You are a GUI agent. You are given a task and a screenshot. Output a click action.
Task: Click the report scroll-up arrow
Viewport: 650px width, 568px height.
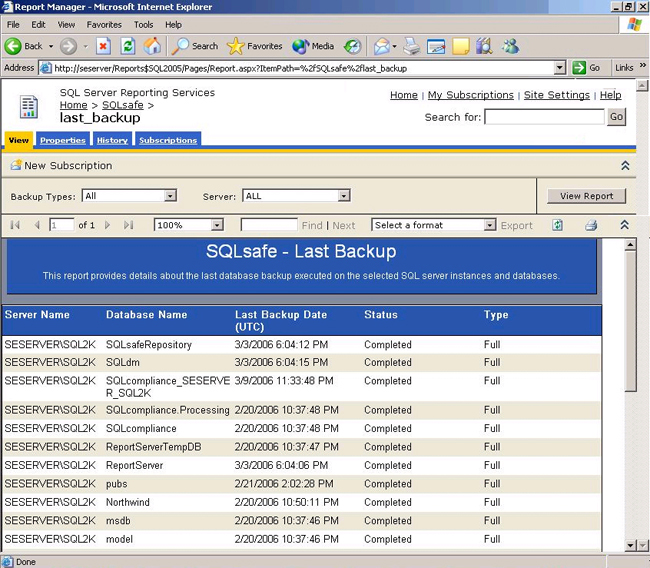click(x=630, y=245)
